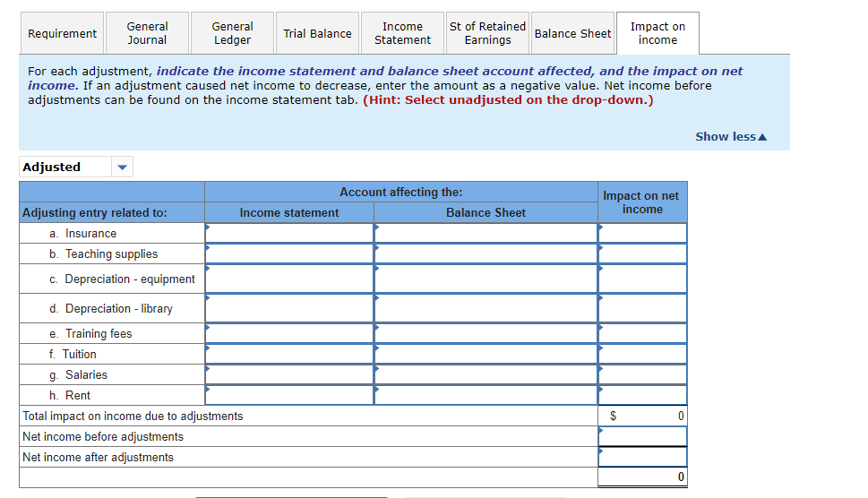Select Income statement account for Salaries row
The height and width of the screenshot is (498, 868).
tap(289, 374)
